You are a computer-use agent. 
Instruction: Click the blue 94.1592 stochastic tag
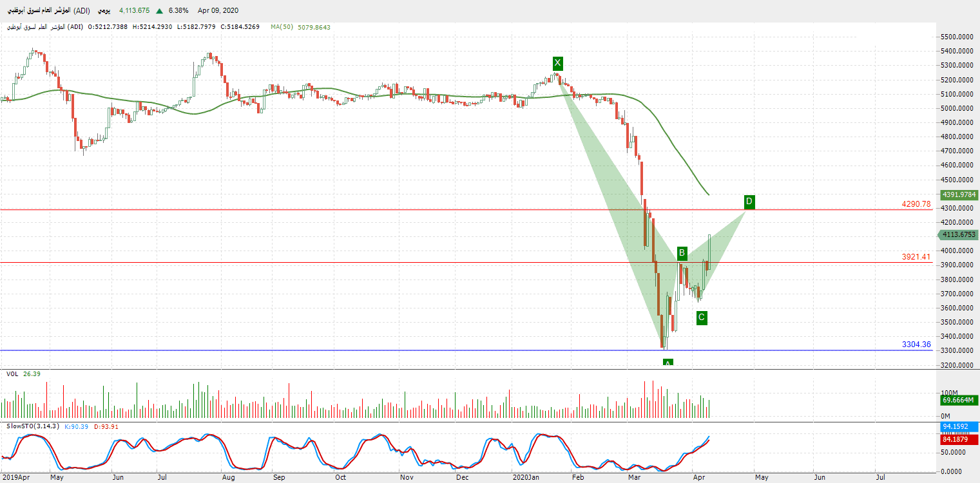click(x=959, y=426)
